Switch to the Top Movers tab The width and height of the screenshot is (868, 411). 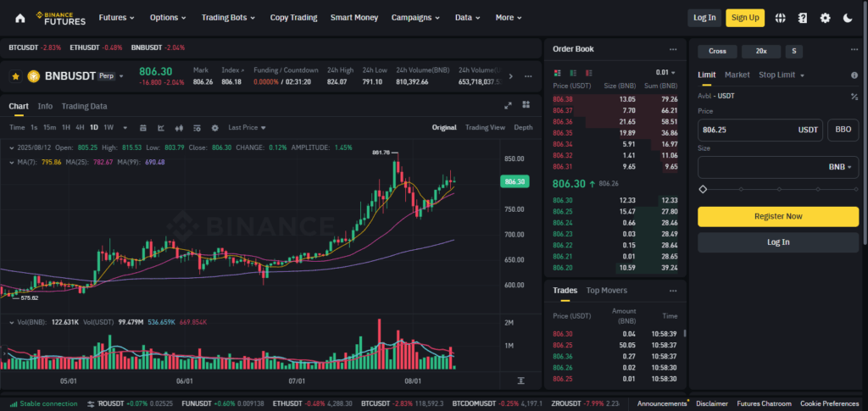[607, 291]
